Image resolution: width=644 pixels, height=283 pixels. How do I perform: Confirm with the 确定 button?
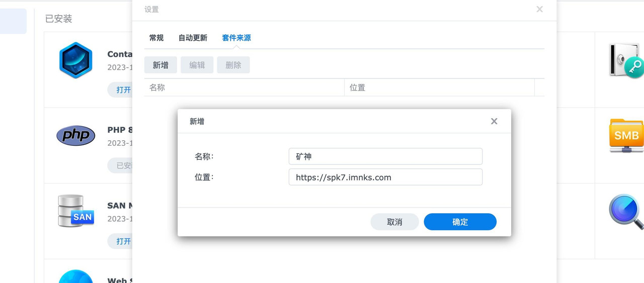tap(460, 222)
